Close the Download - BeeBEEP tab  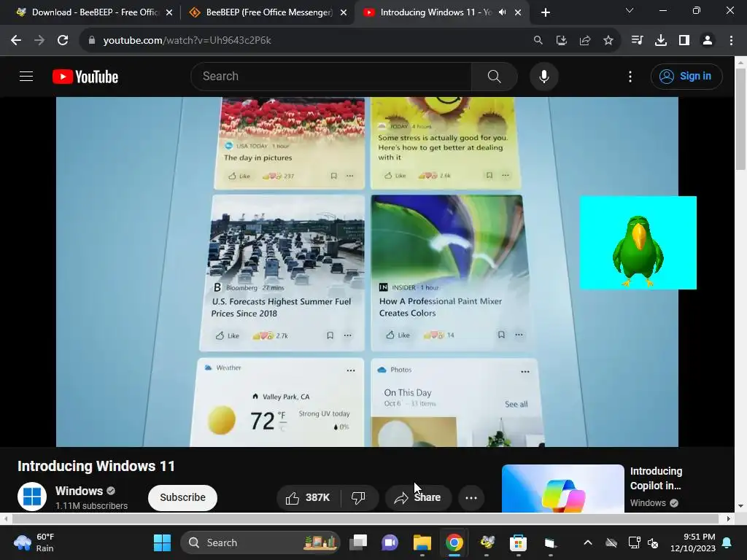[x=169, y=13]
